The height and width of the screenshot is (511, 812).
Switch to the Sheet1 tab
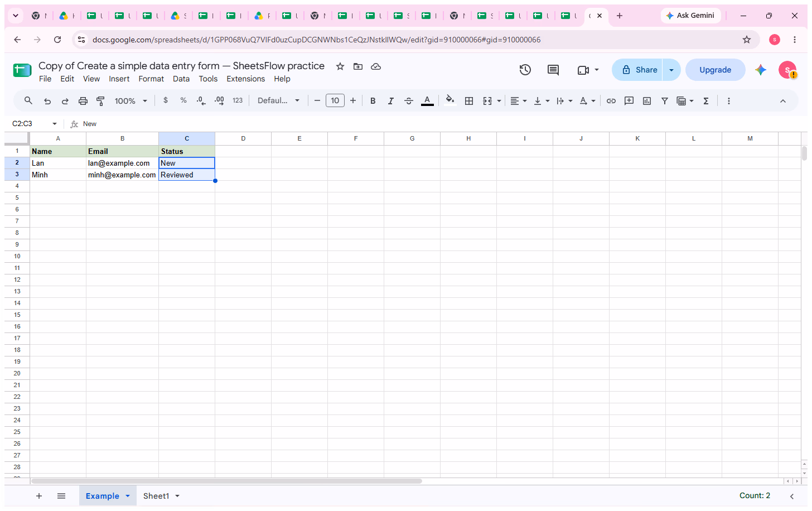pyautogui.click(x=156, y=496)
